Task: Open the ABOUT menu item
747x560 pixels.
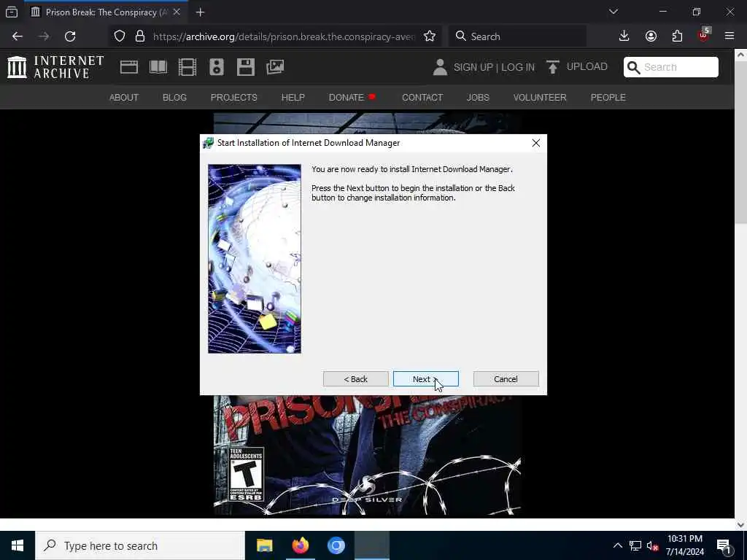Action: click(x=124, y=97)
